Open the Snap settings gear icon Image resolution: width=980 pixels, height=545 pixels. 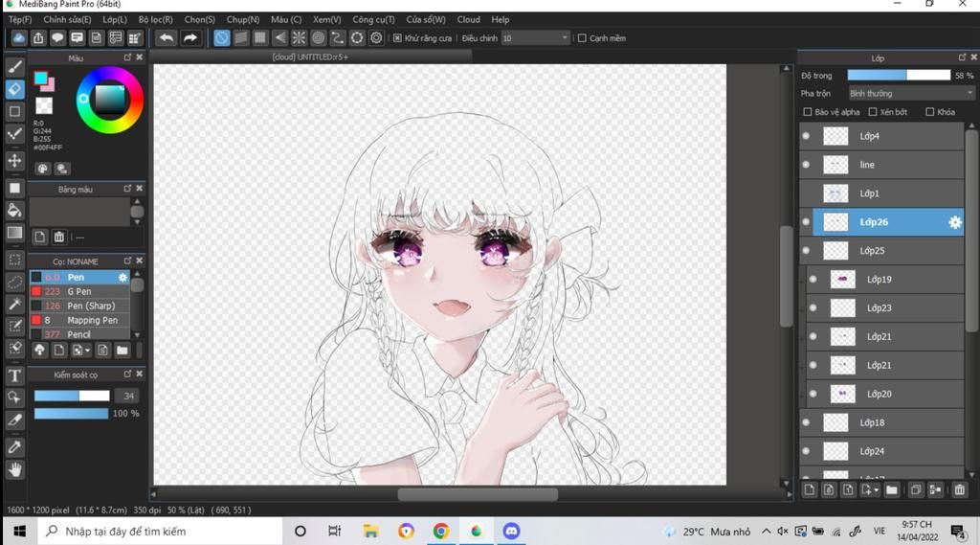point(376,38)
